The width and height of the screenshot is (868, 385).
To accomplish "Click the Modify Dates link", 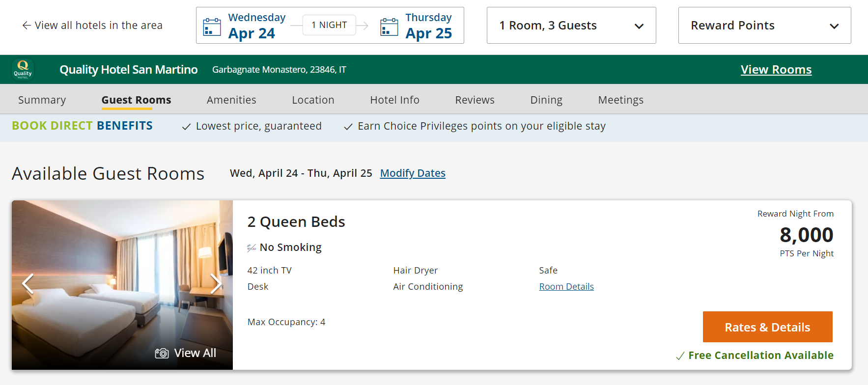I will [413, 173].
